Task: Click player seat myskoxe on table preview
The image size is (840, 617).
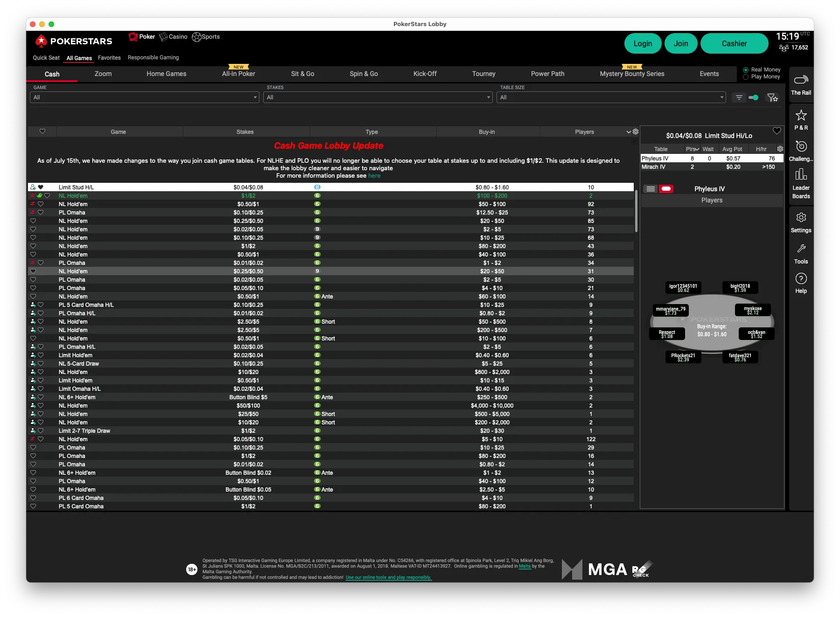Action: click(752, 310)
